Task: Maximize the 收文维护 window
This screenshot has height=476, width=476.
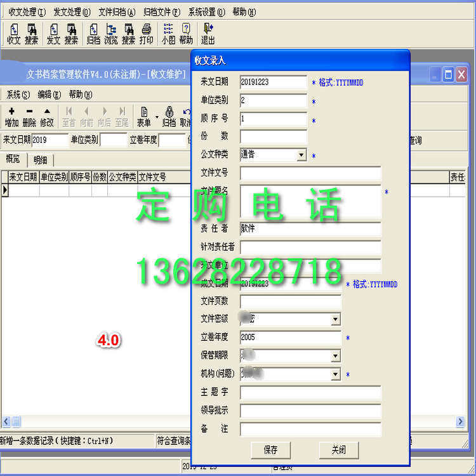Action: (448, 74)
